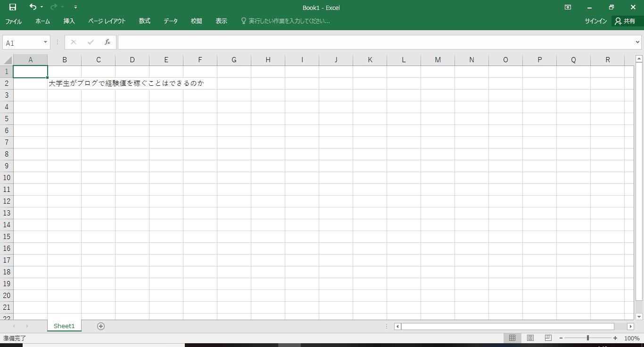Click the Name Box showing A1

[x=23, y=42]
